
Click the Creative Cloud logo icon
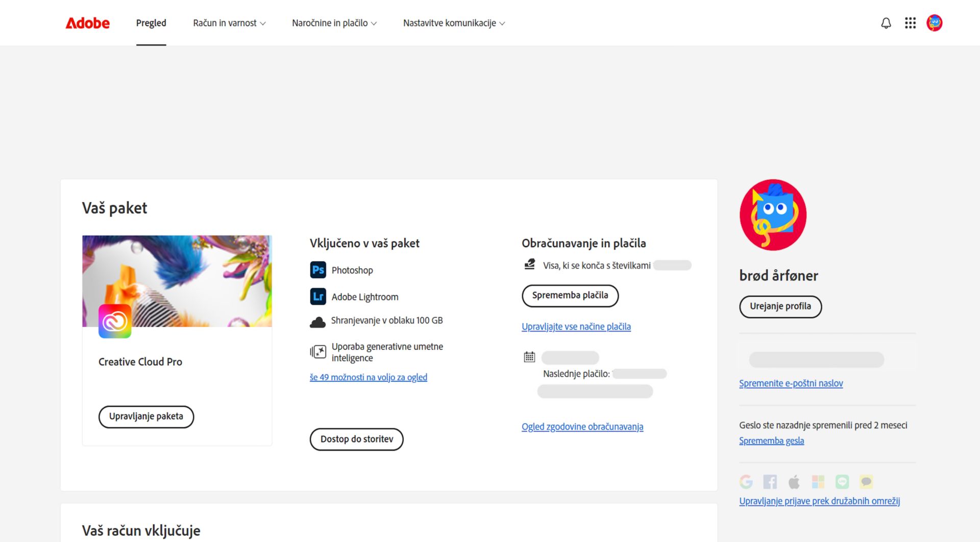click(115, 321)
